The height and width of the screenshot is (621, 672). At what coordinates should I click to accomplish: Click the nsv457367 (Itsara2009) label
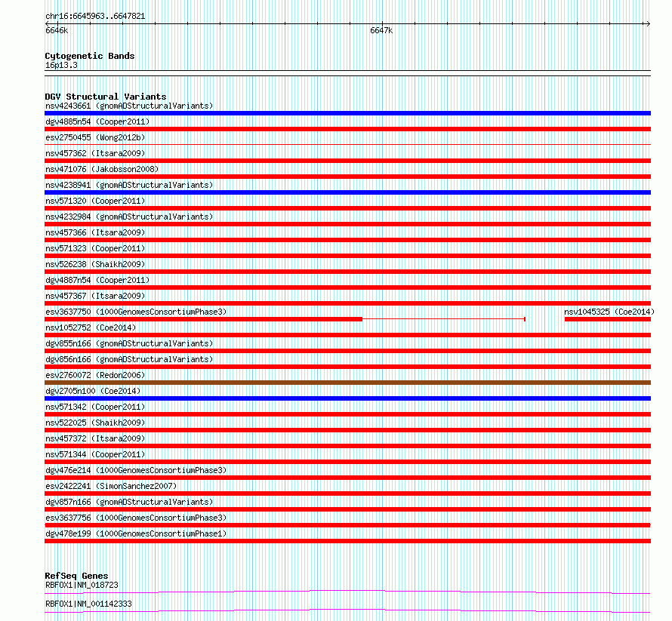coord(95,296)
